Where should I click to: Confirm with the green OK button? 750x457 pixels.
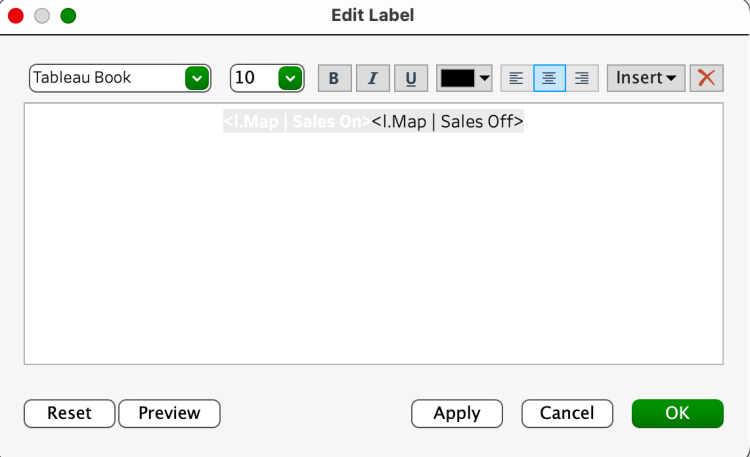(677, 413)
